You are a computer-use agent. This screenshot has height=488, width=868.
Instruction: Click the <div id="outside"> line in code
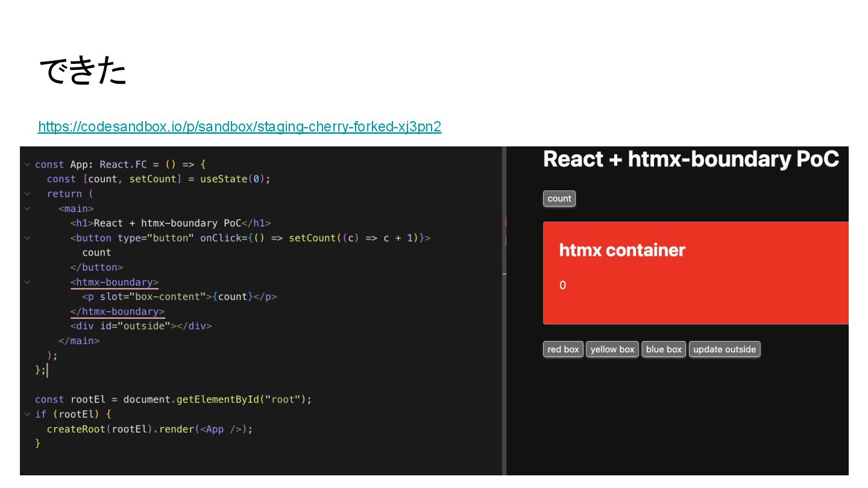[141, 326]
